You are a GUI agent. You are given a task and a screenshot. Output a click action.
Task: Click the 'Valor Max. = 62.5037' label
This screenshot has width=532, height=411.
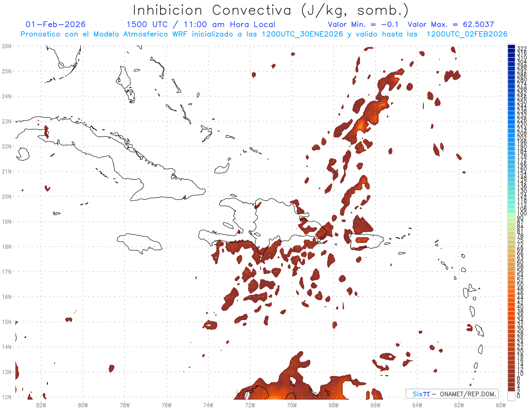451,24
